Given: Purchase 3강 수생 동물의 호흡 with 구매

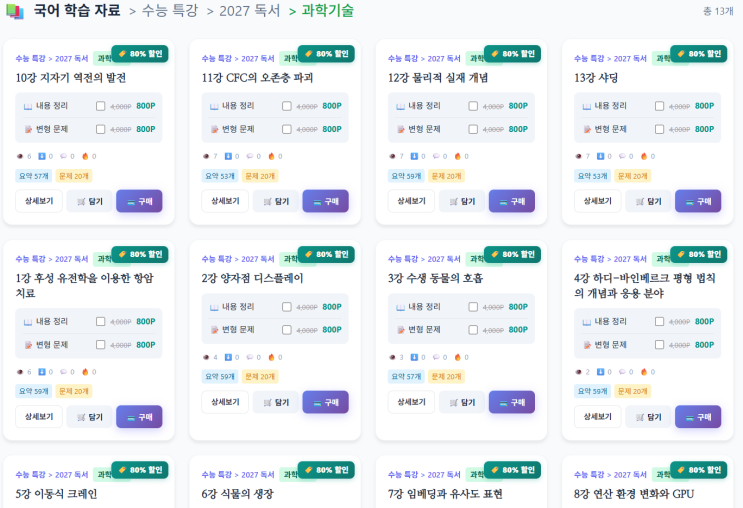Looking at the screenshot, I should point(511,402).
